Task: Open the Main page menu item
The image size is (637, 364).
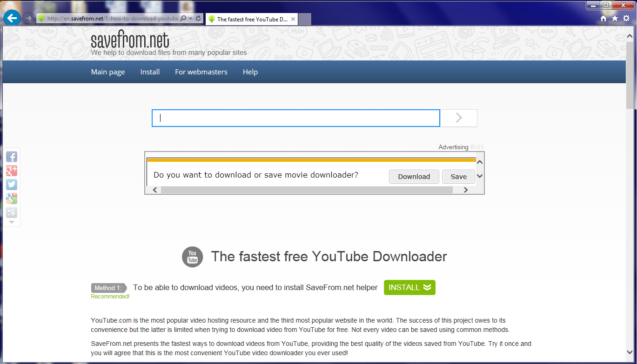Action: pyautogui.click(x=108, y=72)
